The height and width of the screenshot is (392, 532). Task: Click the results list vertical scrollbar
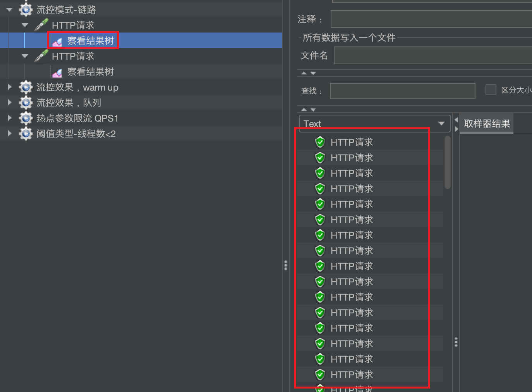(448, 162)
